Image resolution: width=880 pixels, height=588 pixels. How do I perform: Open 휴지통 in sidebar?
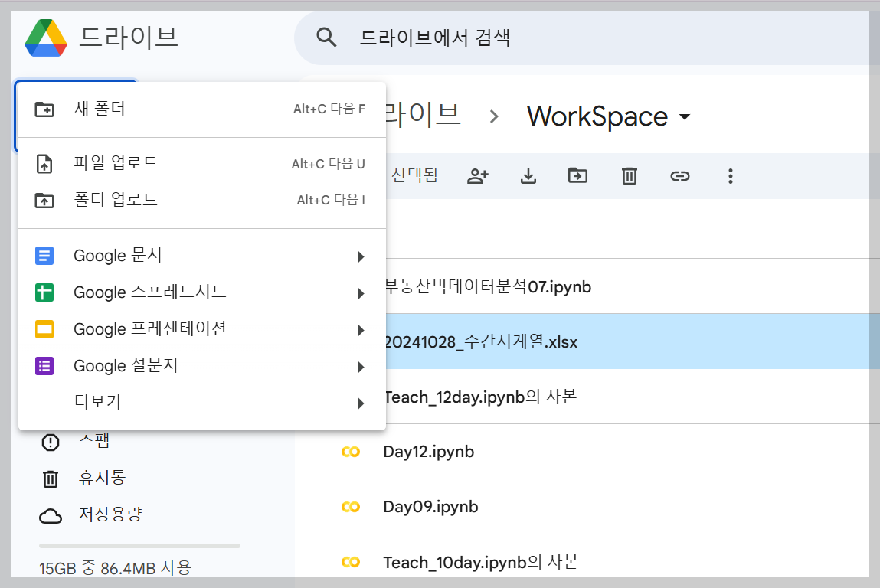click(x=102, y=478)
